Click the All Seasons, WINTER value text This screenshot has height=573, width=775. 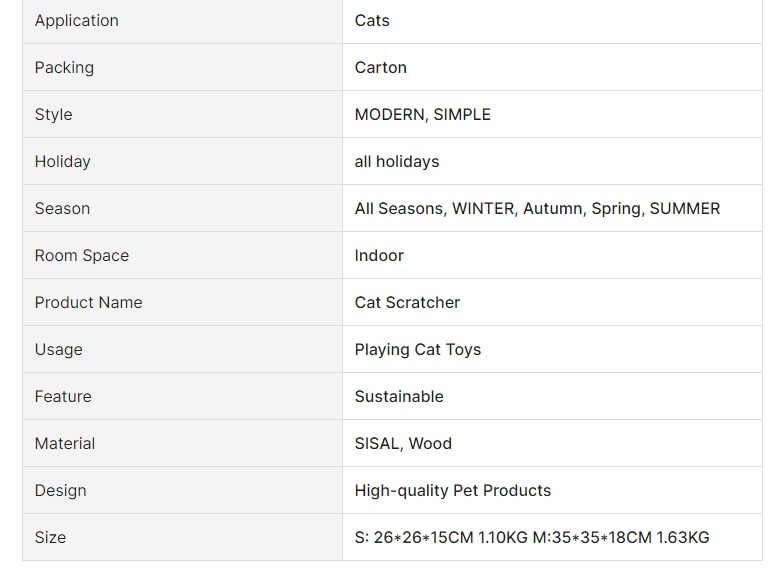pyautogui.click(x=536, y=209)
